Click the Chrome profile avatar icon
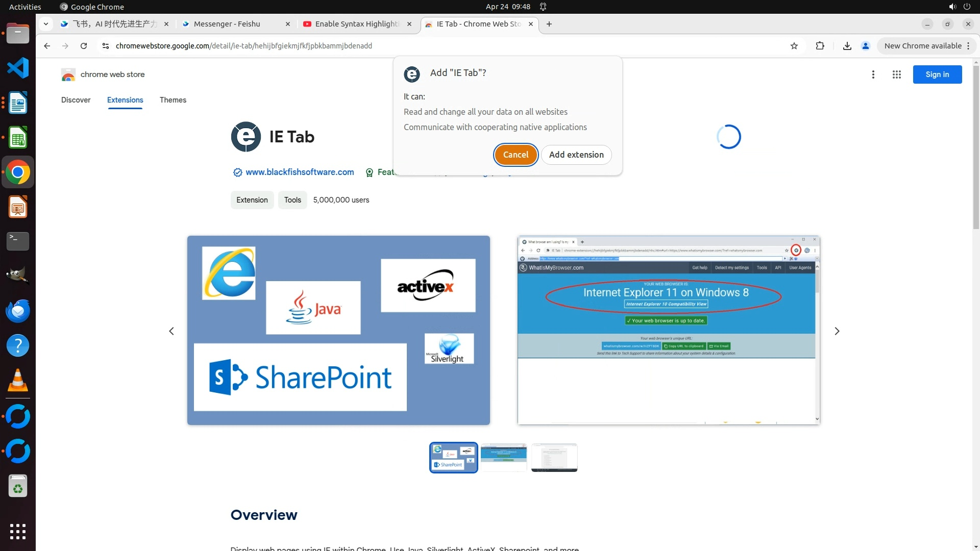This screenshot has width=980, height=551. pos(865,46)
